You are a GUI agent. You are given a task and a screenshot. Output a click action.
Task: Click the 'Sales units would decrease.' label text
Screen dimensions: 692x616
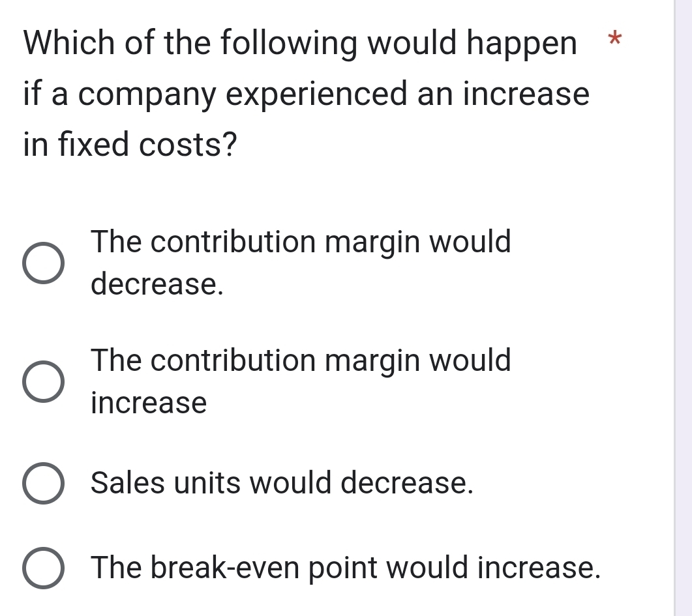point(281,483)
